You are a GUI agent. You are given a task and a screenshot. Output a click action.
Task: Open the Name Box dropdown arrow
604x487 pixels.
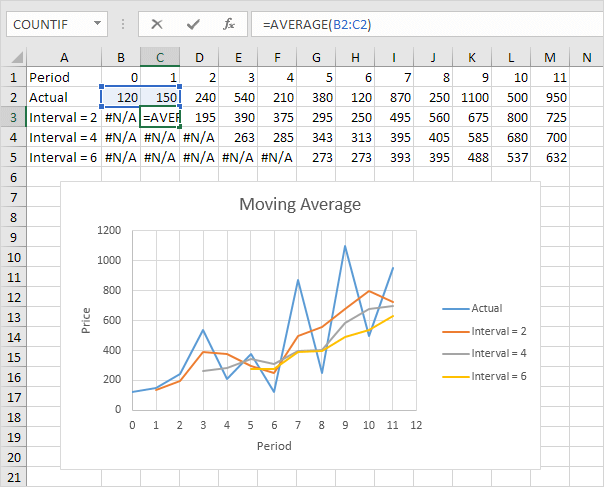click(x=97, y=23)
